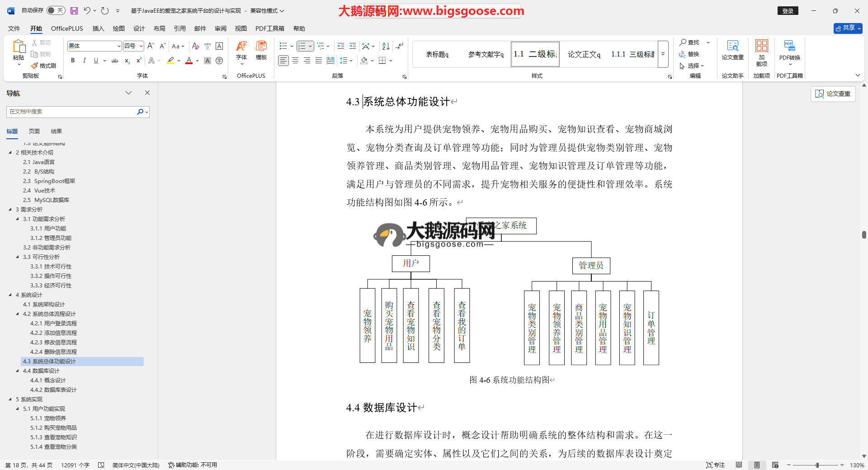Switch to Focus mode in status bar
The height and width of the screenshot is (470, 868).
coord(715,465)
